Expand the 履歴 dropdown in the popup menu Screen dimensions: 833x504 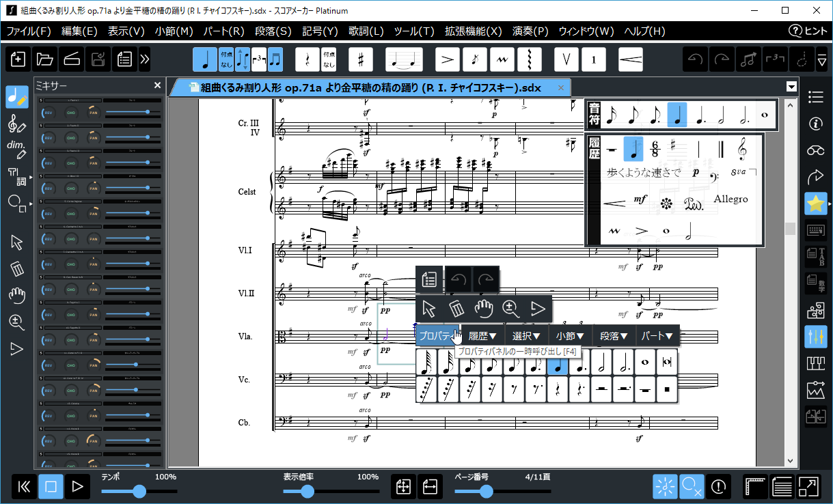pos(482,336)
